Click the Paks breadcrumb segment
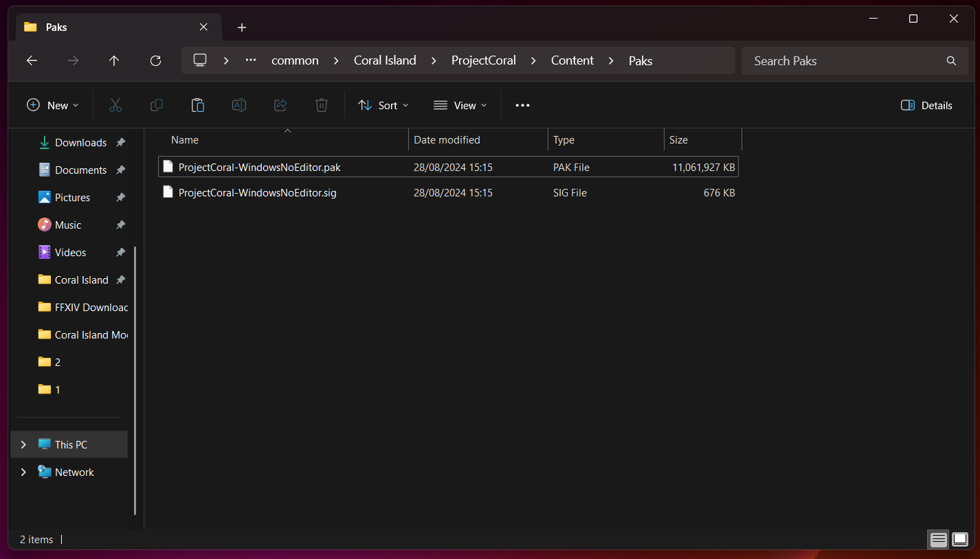 click(x=641, y=60)
